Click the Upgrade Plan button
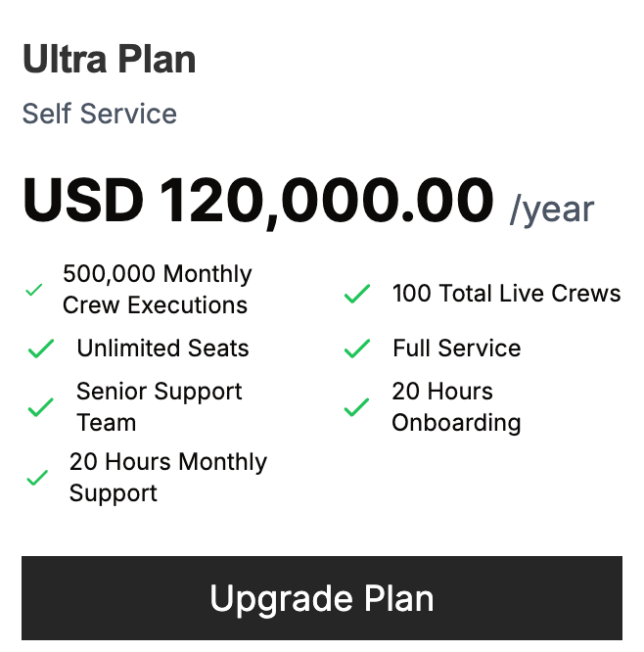 pos(321,598)
